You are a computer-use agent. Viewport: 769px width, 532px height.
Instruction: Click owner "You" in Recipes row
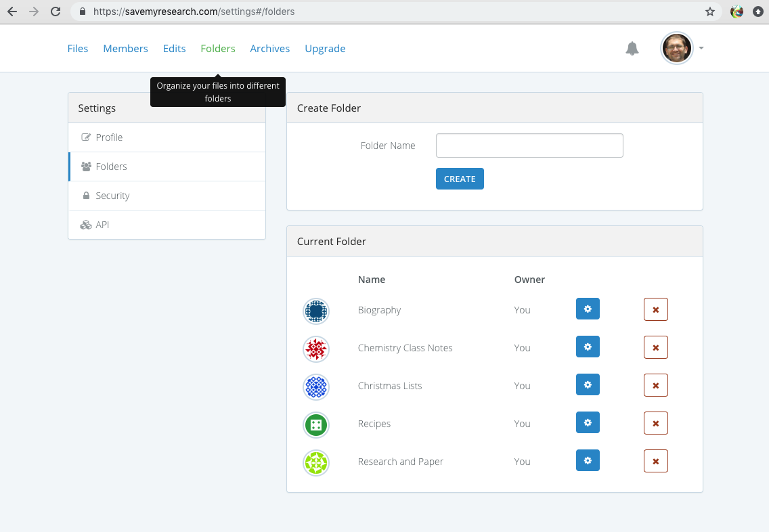click(523, 424)
